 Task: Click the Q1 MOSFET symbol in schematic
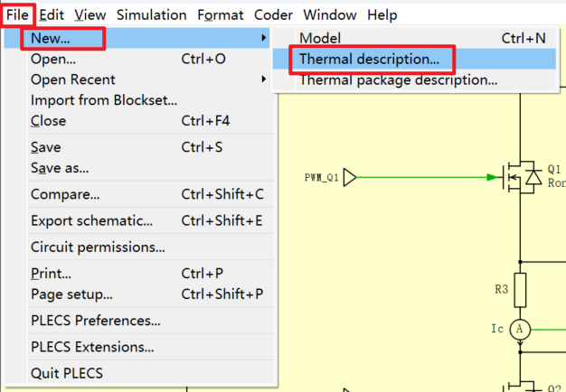[520, 176]
